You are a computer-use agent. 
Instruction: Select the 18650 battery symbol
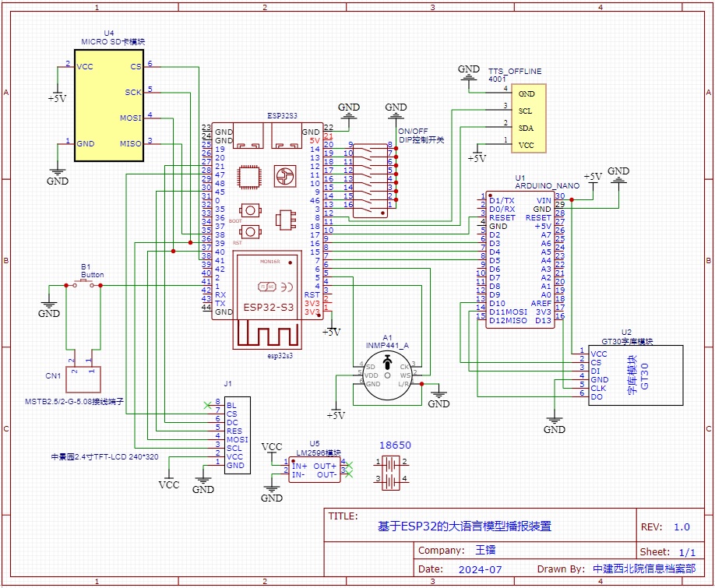click(395, 471)
